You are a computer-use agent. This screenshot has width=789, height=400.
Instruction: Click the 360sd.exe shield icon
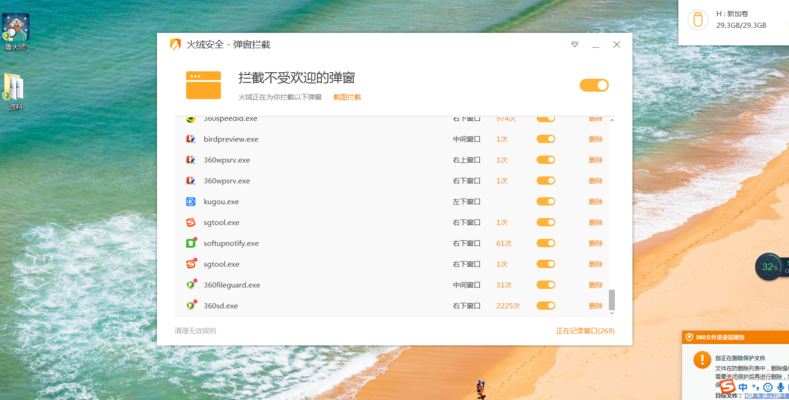(x=191, y=305)
